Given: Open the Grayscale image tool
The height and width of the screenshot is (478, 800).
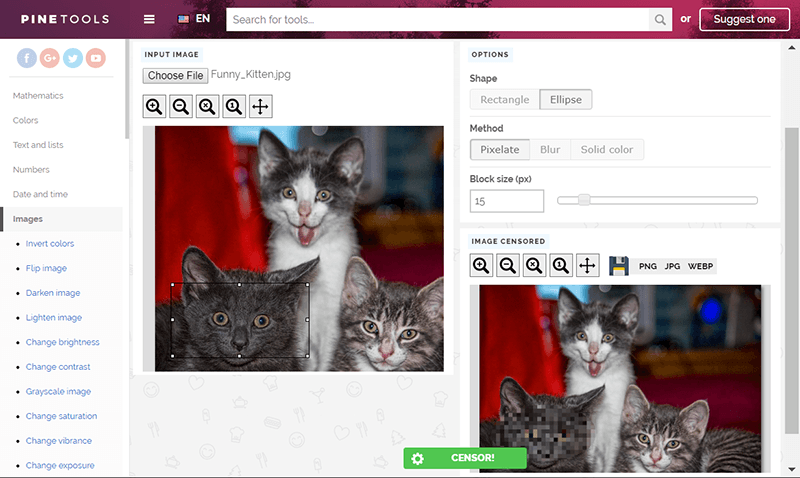Looking at the screenshot, I should click(58, 391).
